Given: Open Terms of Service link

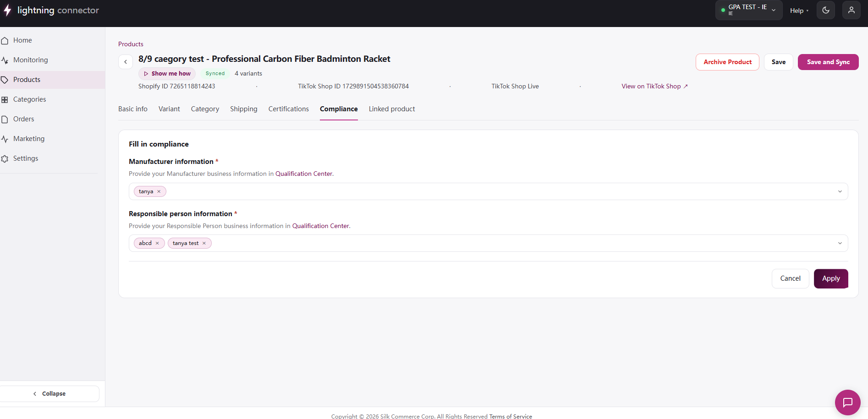Looking at the screenshot, I should (x=511, y=416).
